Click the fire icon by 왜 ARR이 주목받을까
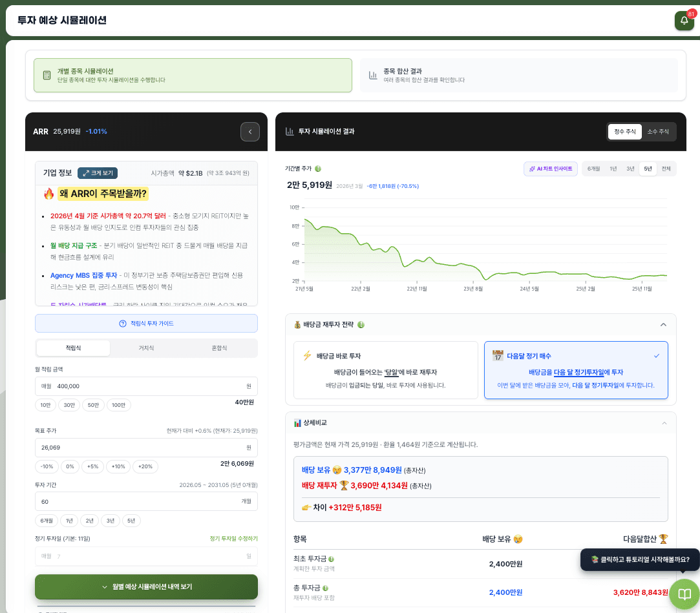This screenshot has width=700, height=613. (48, 194)
